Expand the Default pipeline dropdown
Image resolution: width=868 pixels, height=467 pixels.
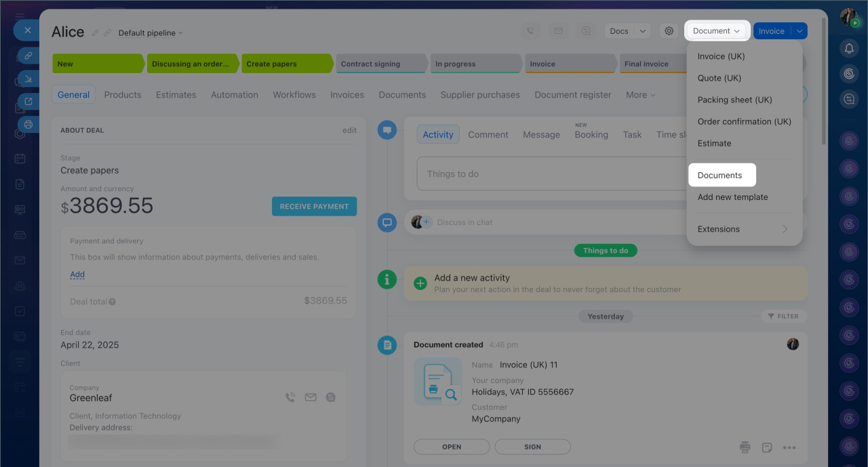[150, 33]
